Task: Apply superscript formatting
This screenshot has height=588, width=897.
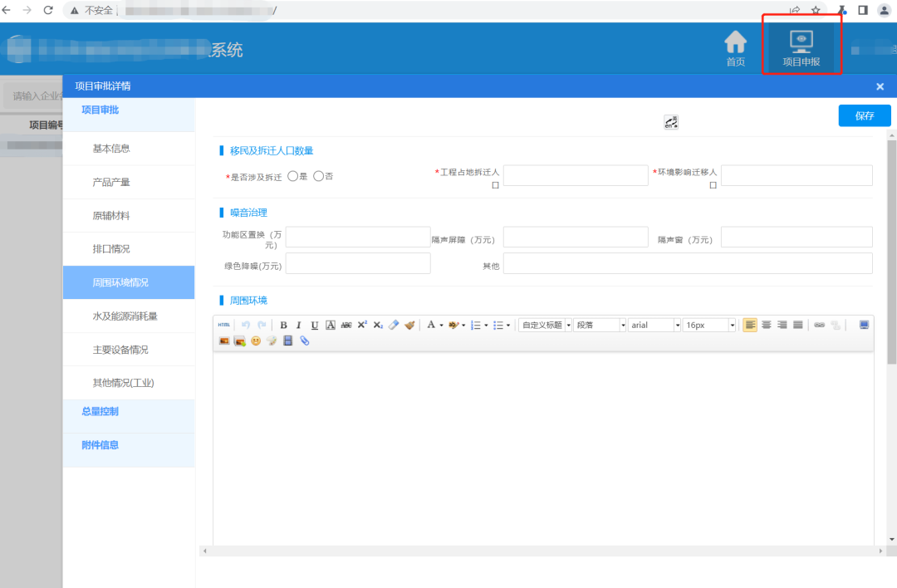Action: coord(362,325)
